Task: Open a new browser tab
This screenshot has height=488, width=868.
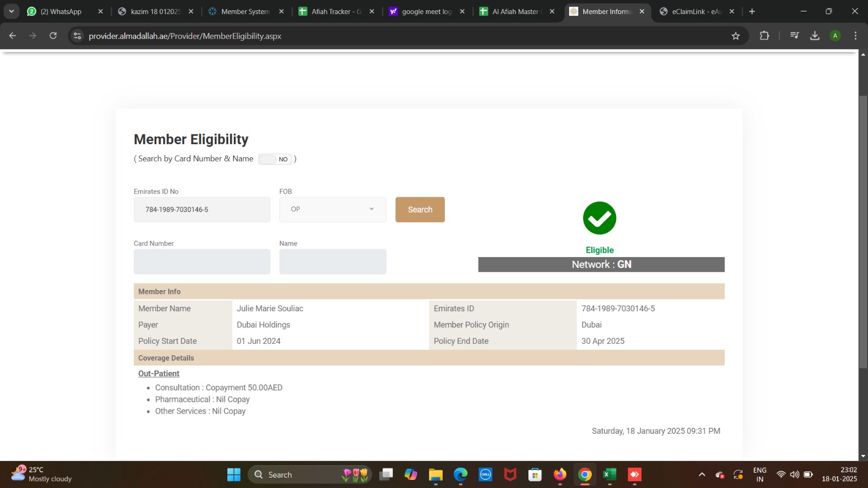Action: coord(752,11)
